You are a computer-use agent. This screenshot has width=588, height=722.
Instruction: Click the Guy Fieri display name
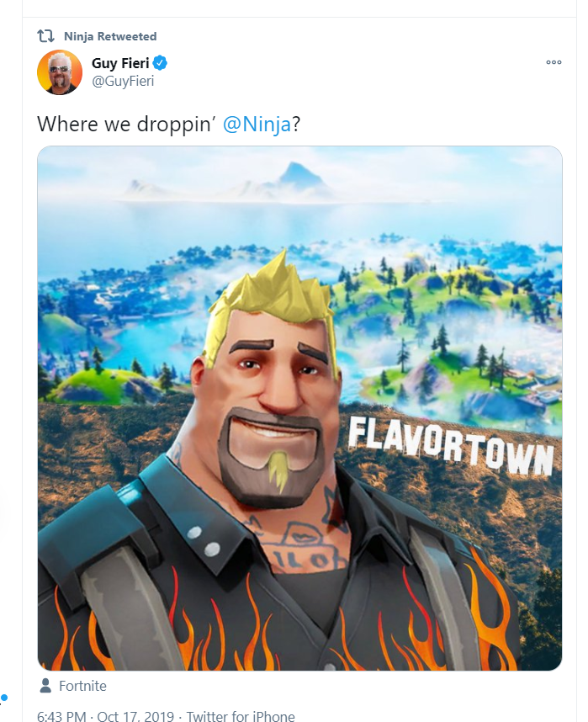[120, 63]
